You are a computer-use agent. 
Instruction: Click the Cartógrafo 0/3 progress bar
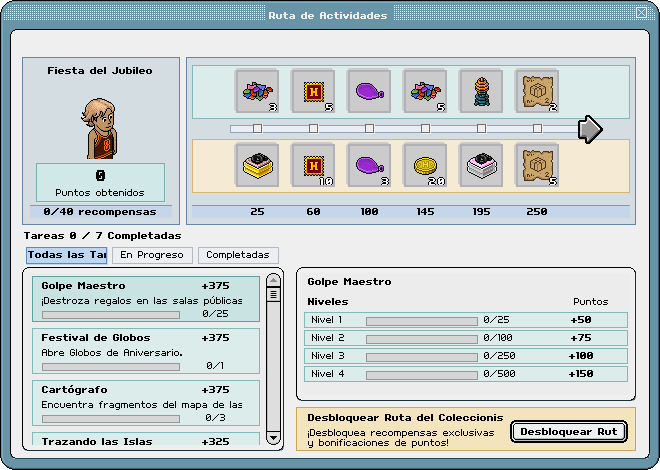(x=111, y=419)
